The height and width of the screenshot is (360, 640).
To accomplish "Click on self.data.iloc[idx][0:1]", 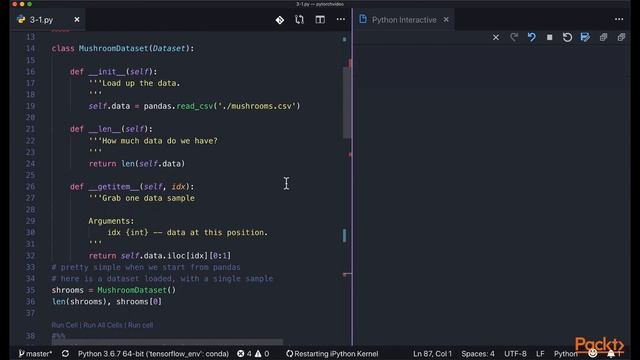I will click(x=176, y=256).
